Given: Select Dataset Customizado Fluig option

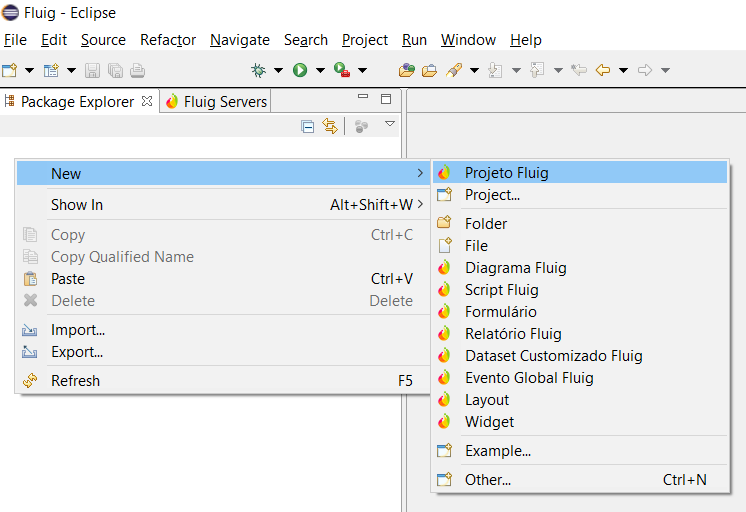Looking at the screenshot, I should click(x=553, y=356).
